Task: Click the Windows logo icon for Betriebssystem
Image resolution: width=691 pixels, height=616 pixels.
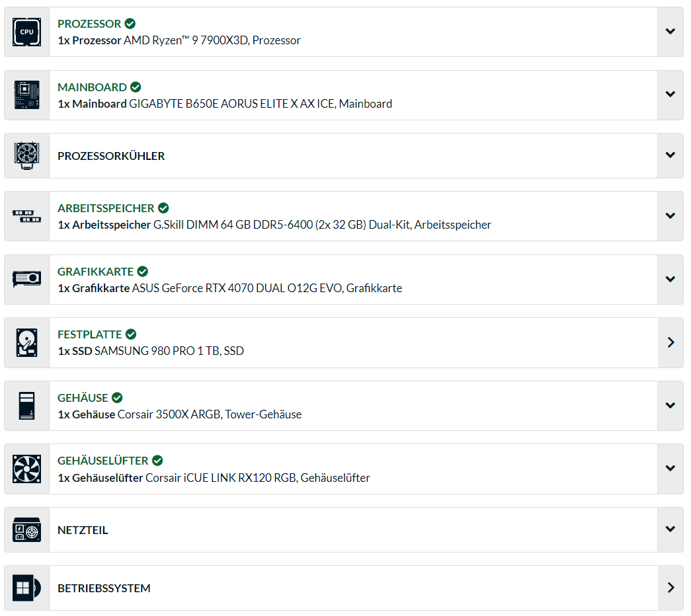Action: 27,588
